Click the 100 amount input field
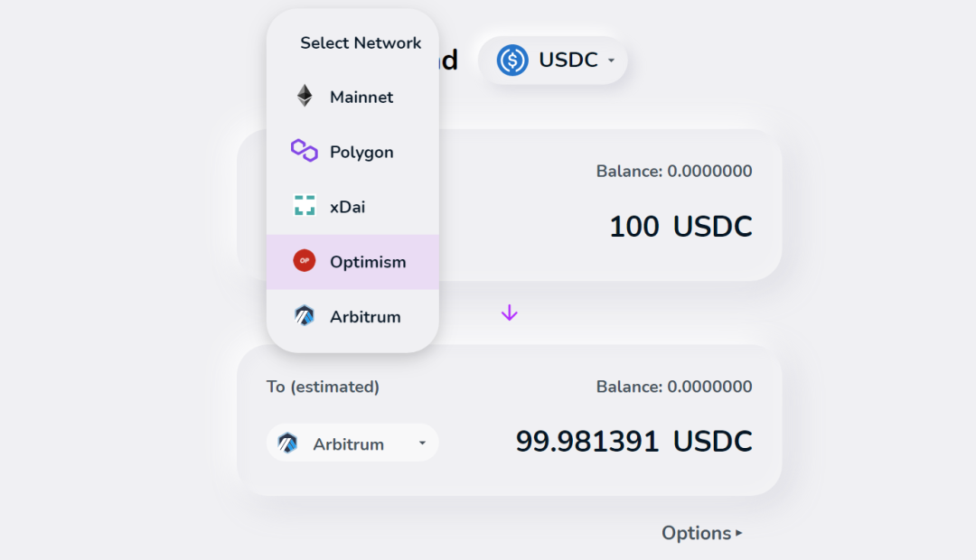The width and height of the screenshot is (976, 560). point(633,227)
